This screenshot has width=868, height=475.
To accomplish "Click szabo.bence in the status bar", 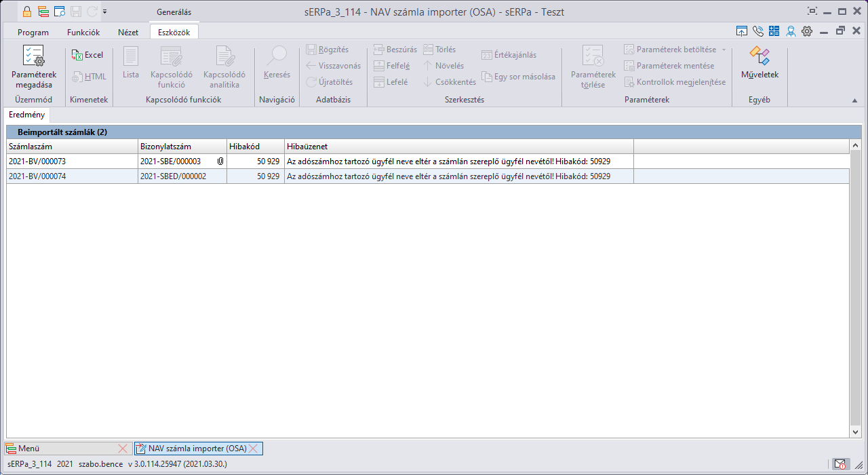I will tap(101, 464).
